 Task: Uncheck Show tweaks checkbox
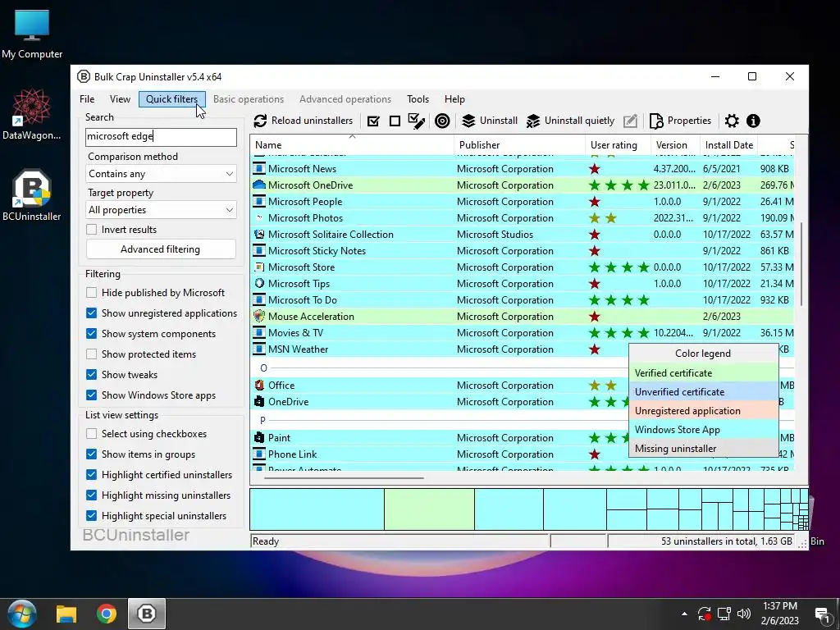coord(92,374)
